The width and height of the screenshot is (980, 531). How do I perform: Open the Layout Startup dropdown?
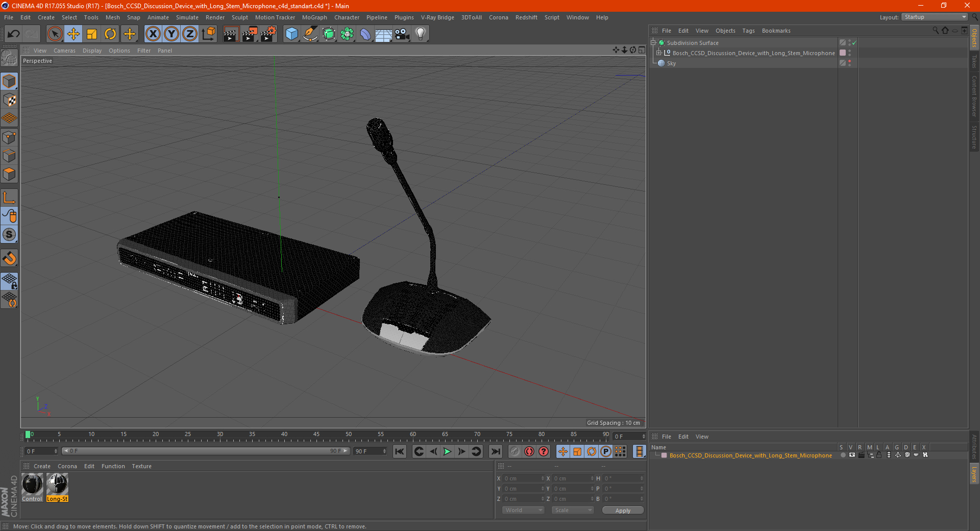tap(935, 17)
